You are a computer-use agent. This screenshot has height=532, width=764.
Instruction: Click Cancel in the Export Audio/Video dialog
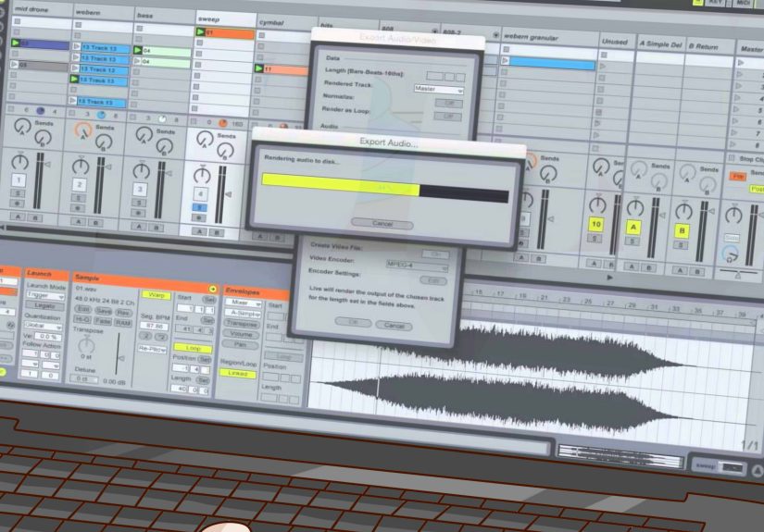point(394,326)
